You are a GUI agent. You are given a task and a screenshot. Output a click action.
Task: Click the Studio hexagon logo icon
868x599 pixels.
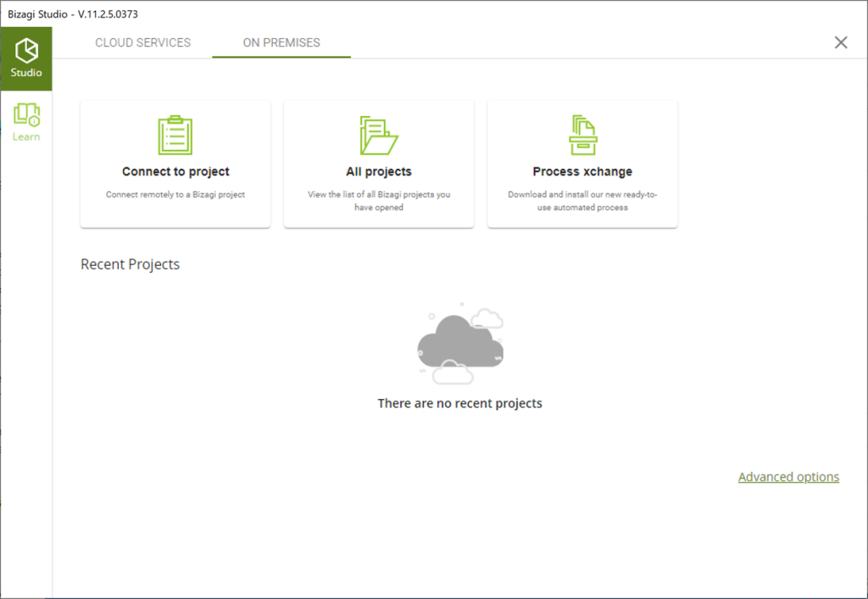pyautogui.click(x=26, y=50)
